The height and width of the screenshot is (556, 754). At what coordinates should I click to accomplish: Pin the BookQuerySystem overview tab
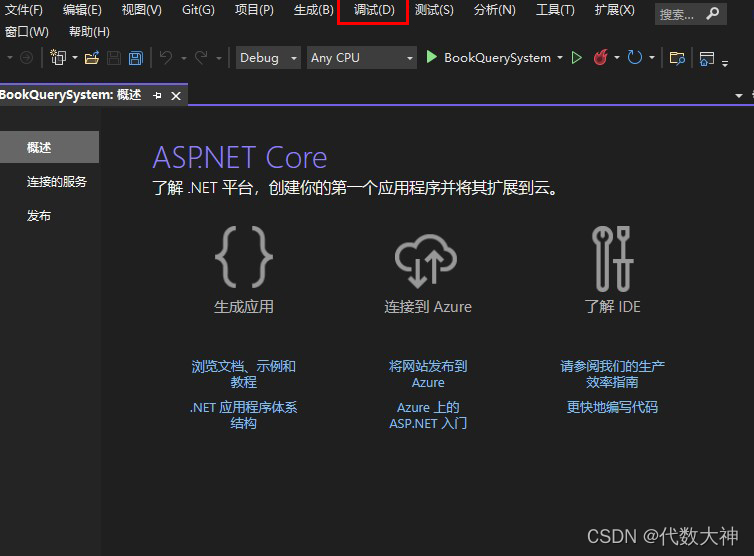pos(157,96)
